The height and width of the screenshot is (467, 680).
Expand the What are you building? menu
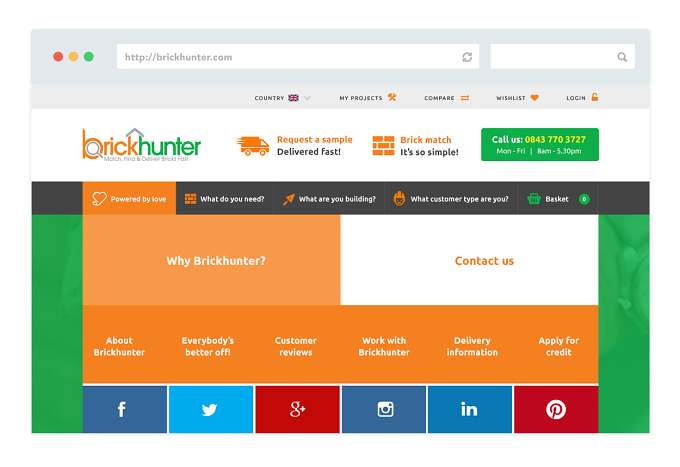329,199
